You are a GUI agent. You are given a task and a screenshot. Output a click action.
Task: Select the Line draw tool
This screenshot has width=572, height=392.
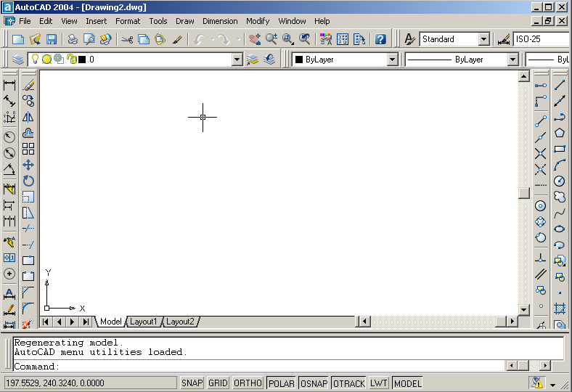(x=560, y=85)
